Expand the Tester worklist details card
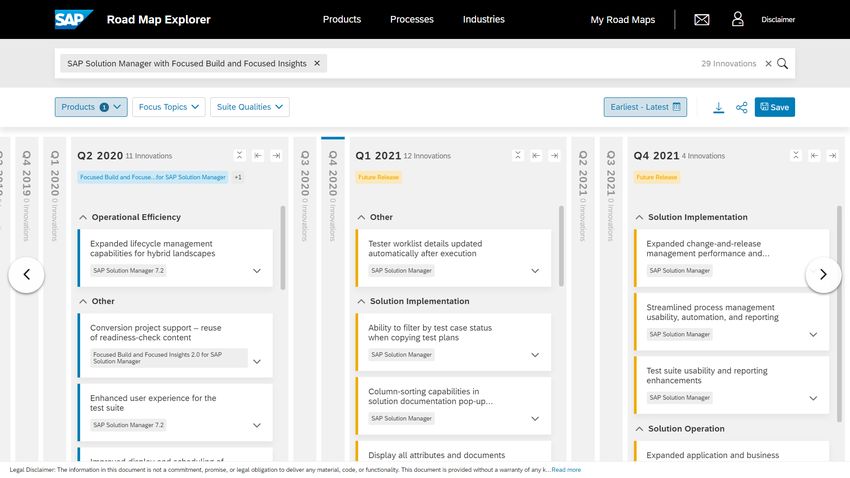Viewport: 850px width, 478px height. [535, 270]
